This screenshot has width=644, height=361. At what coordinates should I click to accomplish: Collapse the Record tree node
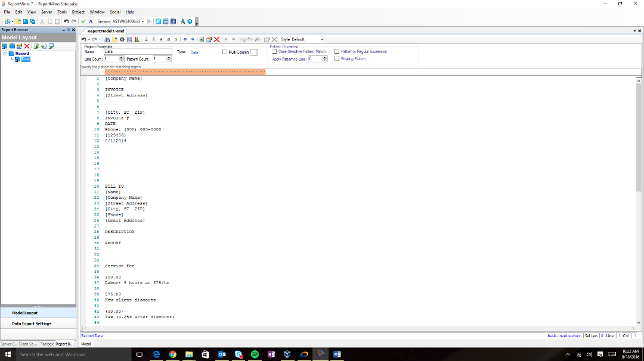(5, 54)
